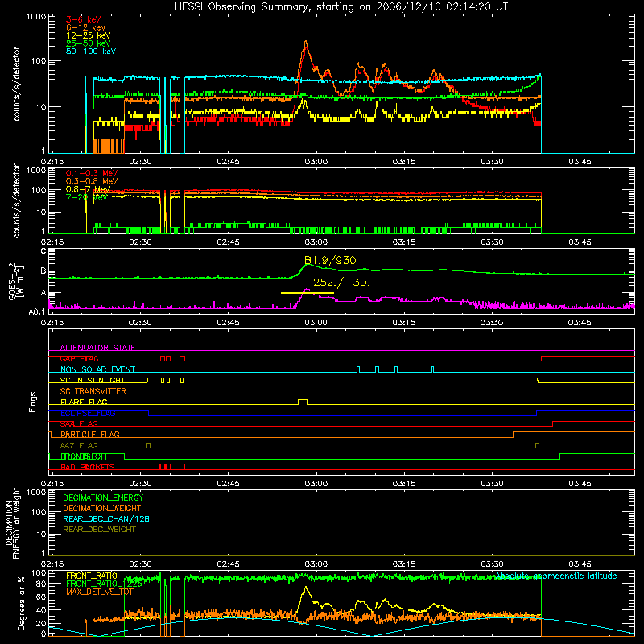
Task: Click the first NON_SOLAR_EVENT pulse after 03:05
Action: 358,369
